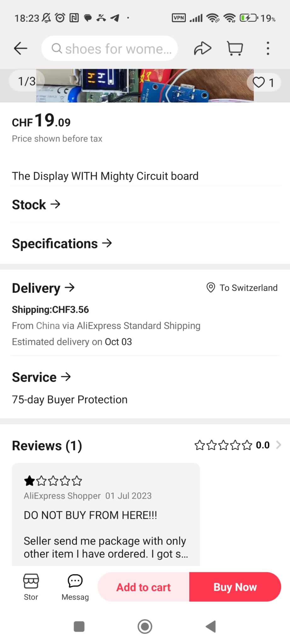Open the product image thumbnail
This screenshot has height=644, width=290.
click(145, 86)
